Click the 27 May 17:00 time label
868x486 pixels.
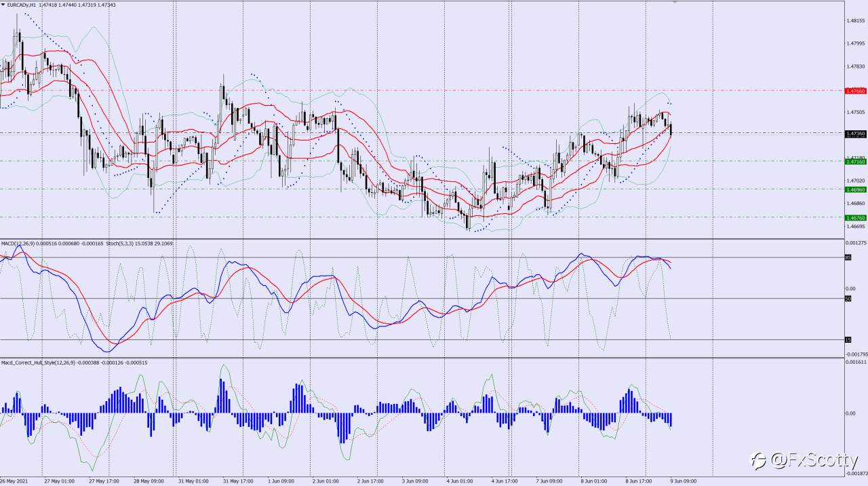(x=104, y=481)
